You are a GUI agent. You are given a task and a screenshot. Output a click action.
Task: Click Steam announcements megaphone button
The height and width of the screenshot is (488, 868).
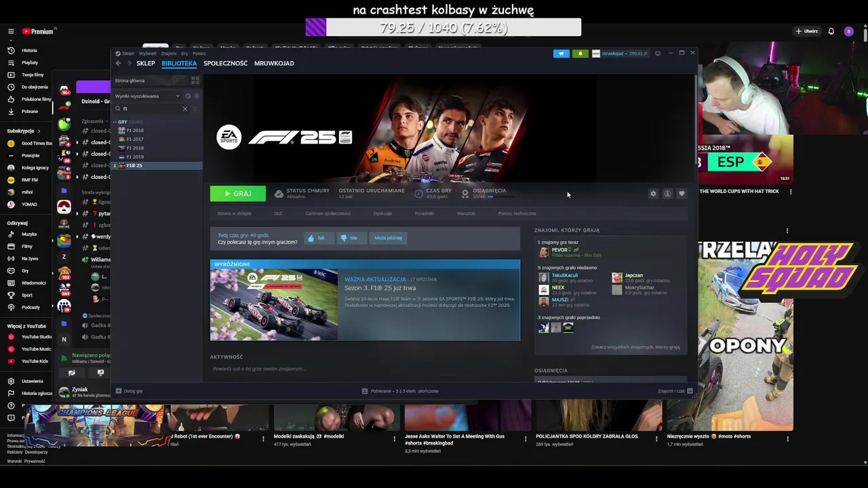[561, 54]
